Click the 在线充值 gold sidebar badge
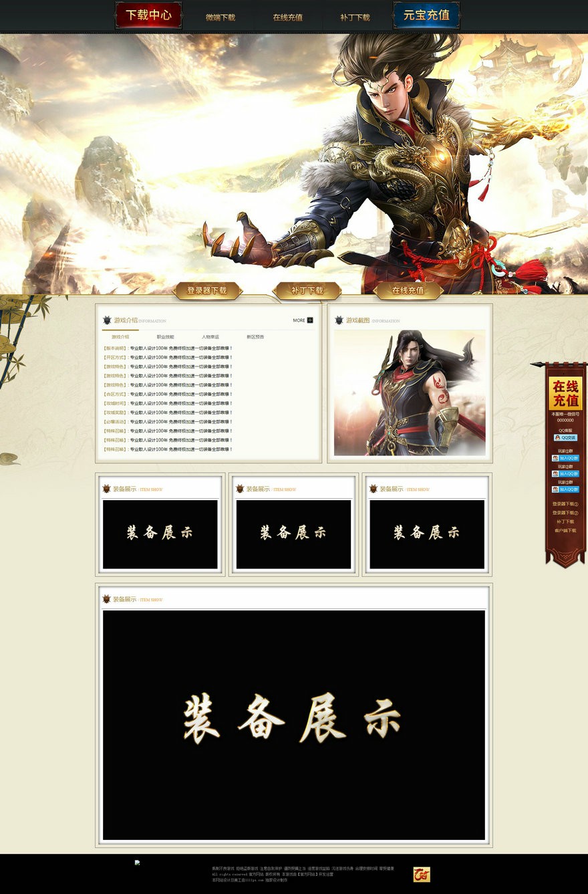The height and width of the screenshot is (894, 588). click(565, 394)
